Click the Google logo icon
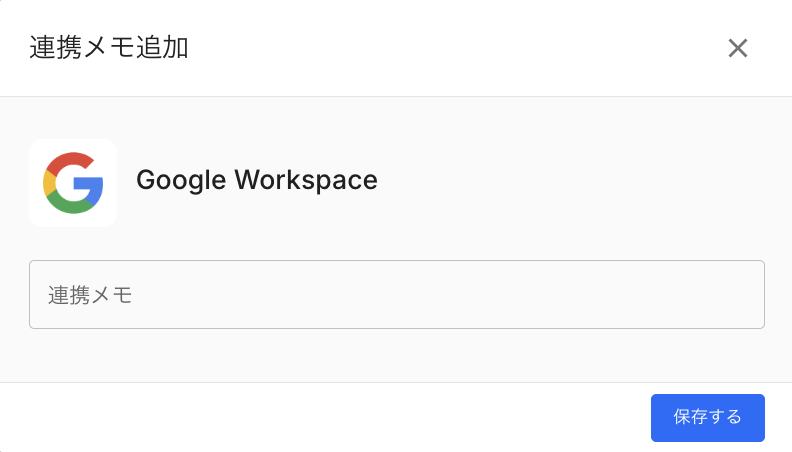 (x=73, y=183)
